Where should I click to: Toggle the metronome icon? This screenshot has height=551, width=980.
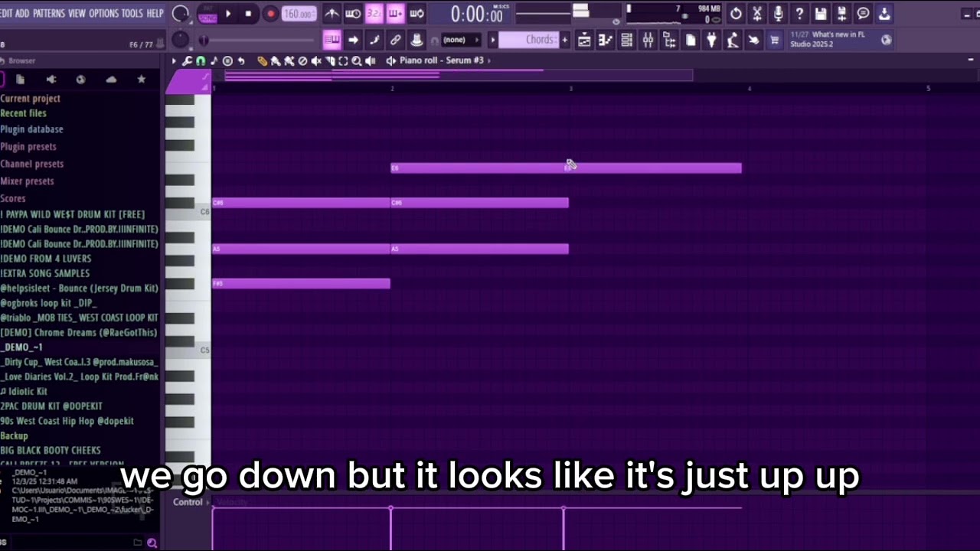click(x=332, y=14)
